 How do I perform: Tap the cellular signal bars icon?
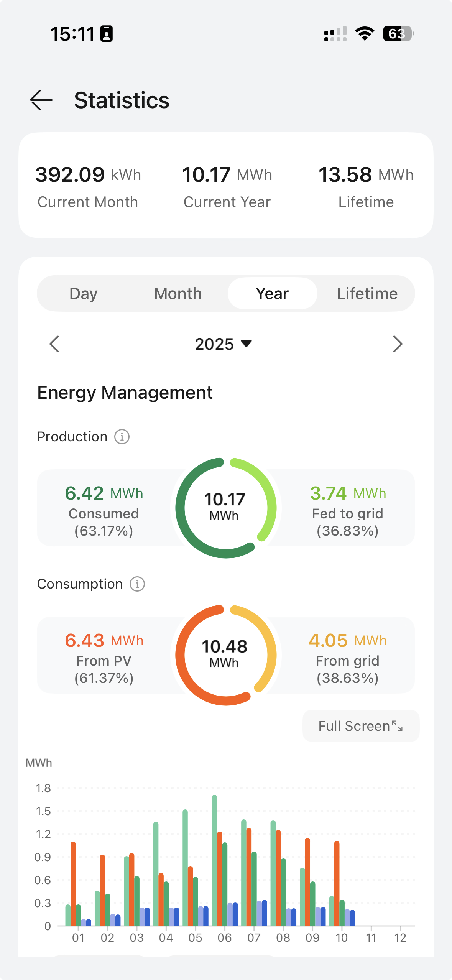(x=335, y=34)
